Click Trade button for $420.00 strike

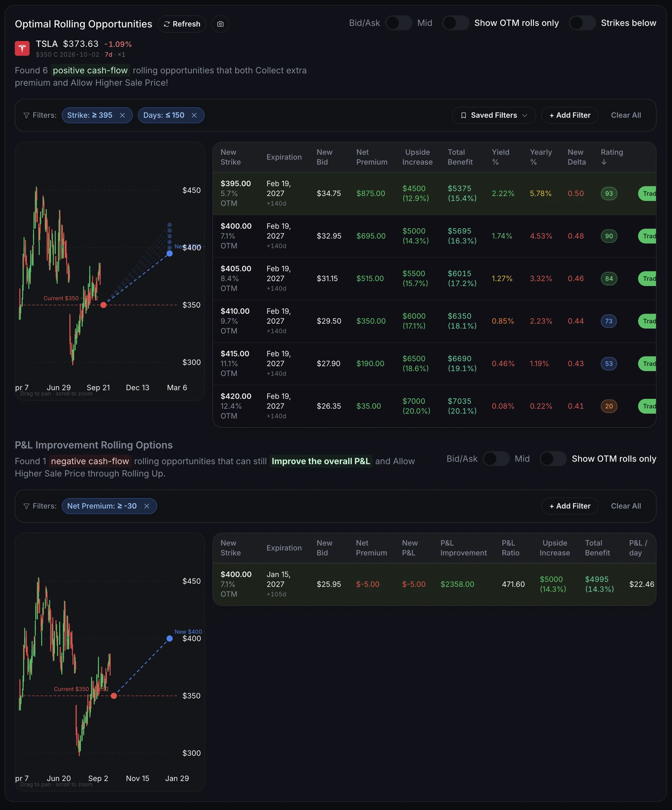click(x=647, y=406)
